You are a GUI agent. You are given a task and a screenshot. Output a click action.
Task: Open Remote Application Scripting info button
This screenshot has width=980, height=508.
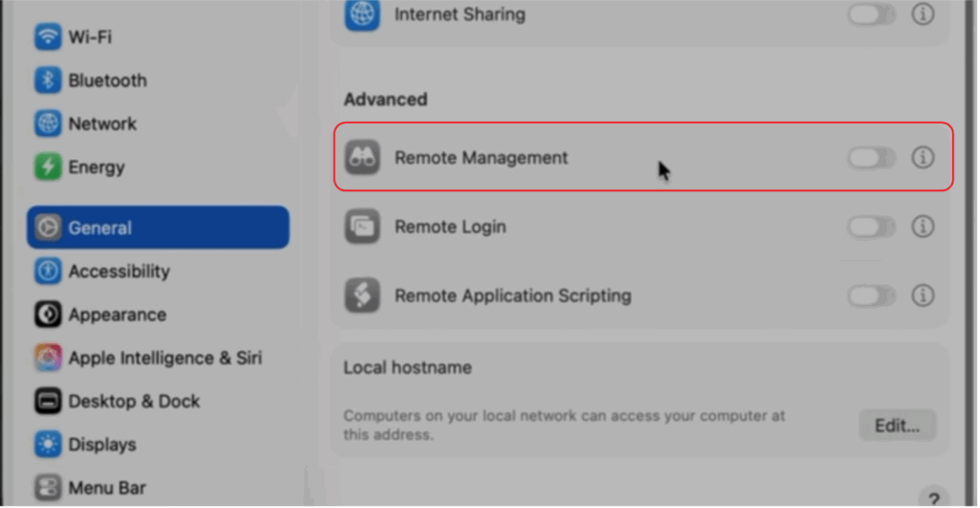(923, 296)
